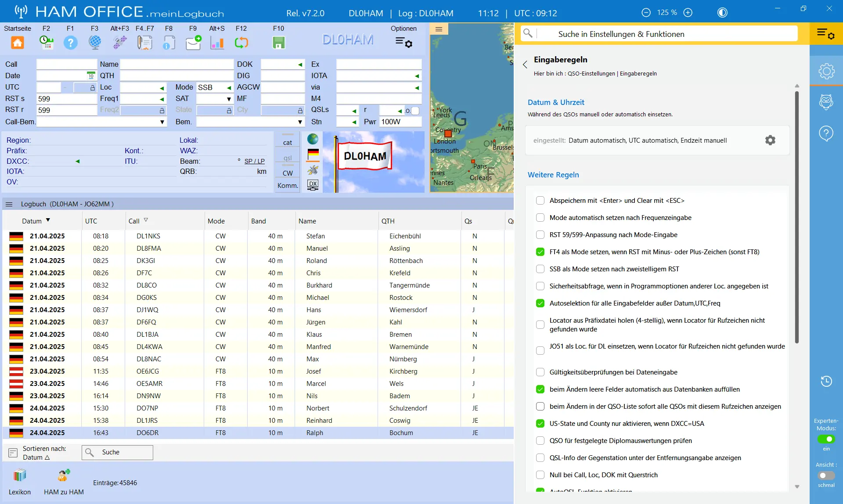Open the HAM zu HAM icon
The height and width of the screenshot is (504, 843).
coord(64,475)
